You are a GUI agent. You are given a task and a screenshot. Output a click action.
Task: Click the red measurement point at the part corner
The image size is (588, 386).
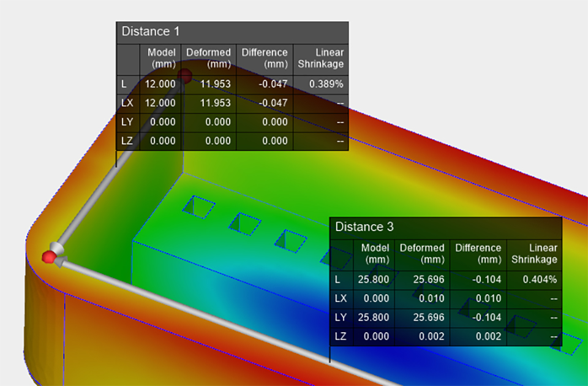49,257
